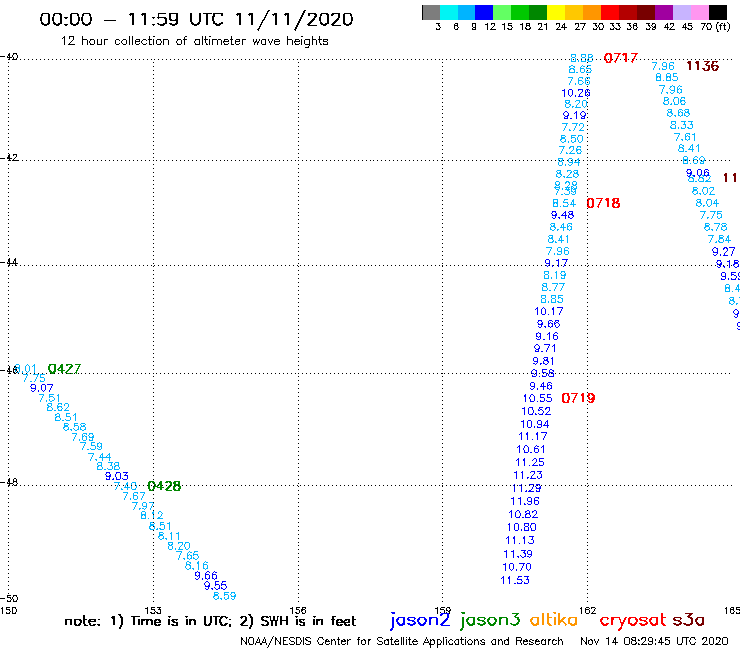Viewport: 740px width, 650px height.
Task: Click the lavender swatch in the legend bar
Action: click(x=681, y=12)
